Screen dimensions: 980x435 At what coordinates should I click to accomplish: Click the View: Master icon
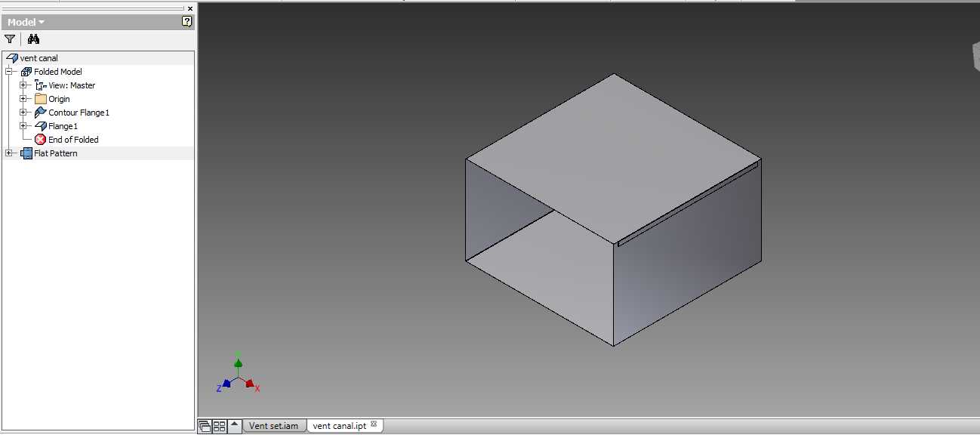coord(41,85)
